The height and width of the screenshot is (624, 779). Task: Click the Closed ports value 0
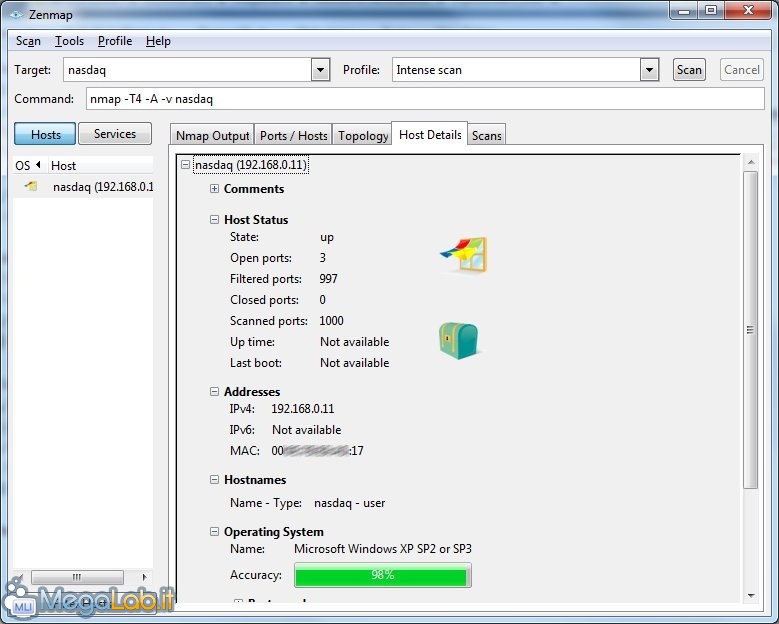(322, 300)
